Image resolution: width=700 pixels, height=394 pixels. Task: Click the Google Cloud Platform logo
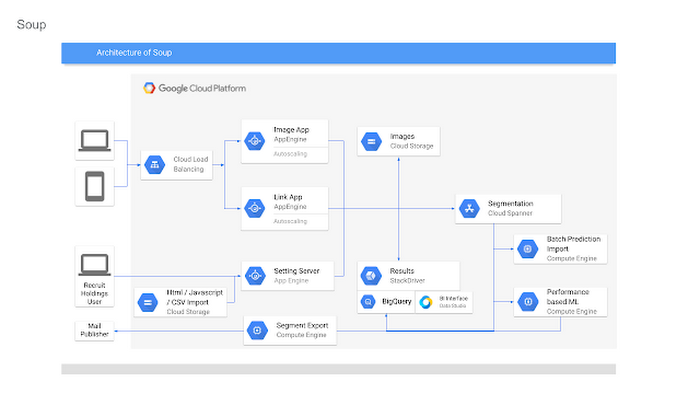[194, 88]
